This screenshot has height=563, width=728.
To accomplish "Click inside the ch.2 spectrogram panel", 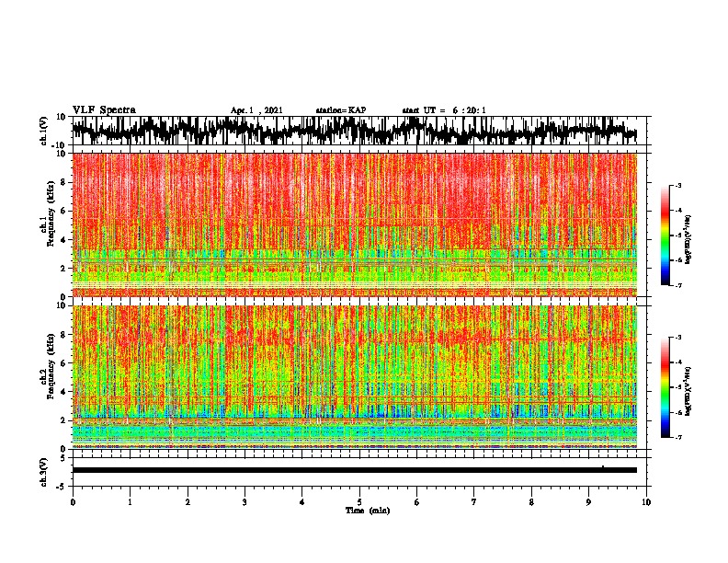I will click(354, 377).
